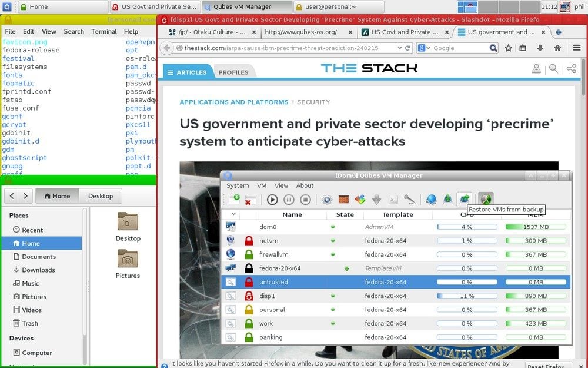Click the microphone attach icon in toolbar
This screenshot has height=368, width=588.
point(409,200)
